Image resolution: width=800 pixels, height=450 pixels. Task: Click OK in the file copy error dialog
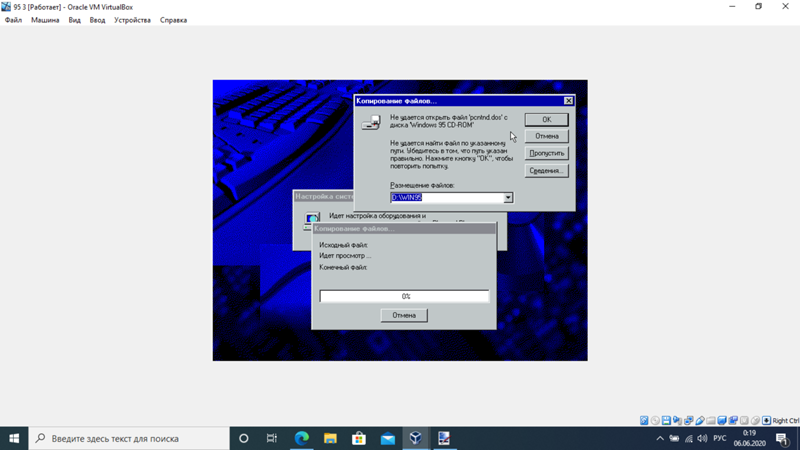click(546, 119)
